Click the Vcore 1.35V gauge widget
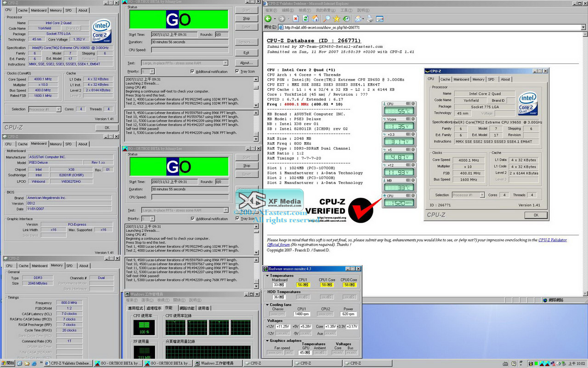The image size is (588, 368). click(399, 124)
